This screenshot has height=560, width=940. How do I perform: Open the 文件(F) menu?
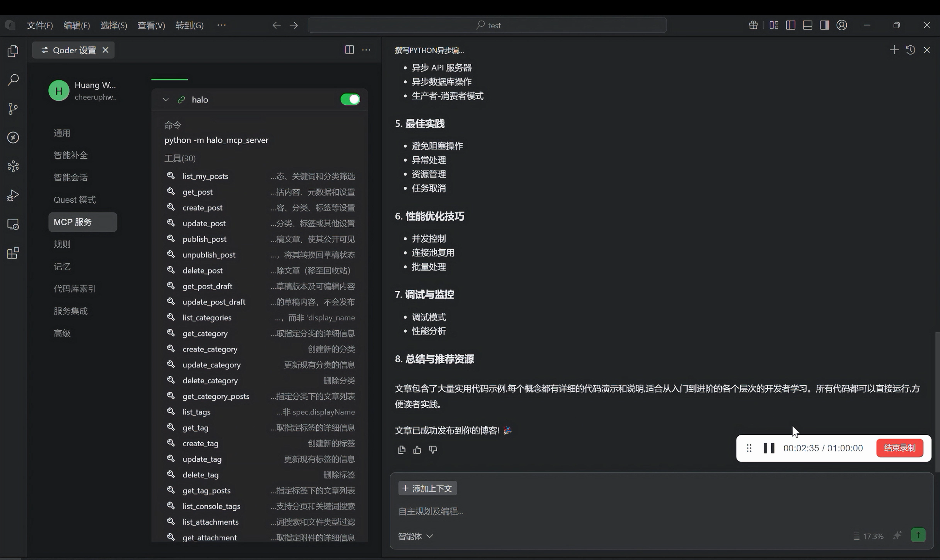point(39,25)
